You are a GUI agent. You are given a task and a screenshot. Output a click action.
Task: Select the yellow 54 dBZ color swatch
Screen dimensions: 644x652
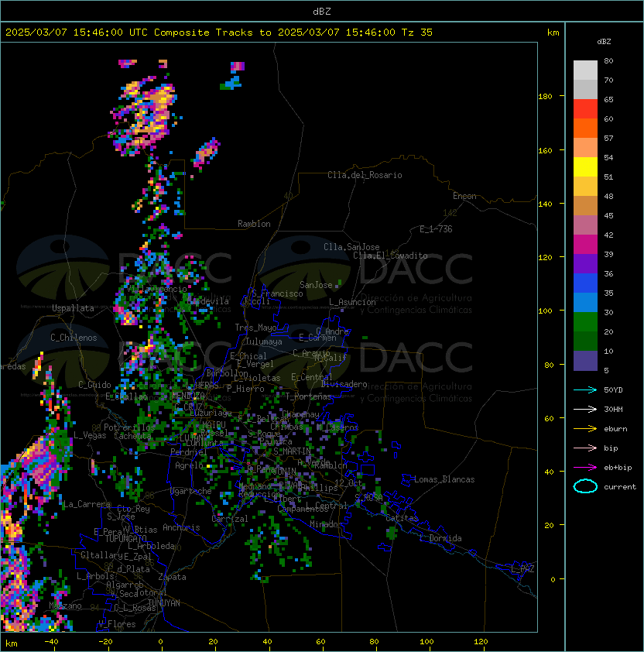tap(585, 167)
